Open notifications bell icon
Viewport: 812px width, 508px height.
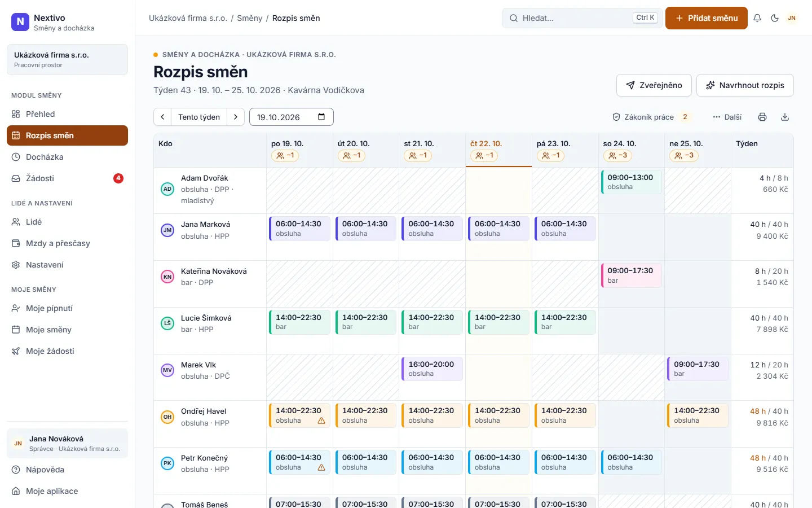click(x=757, y=18)
